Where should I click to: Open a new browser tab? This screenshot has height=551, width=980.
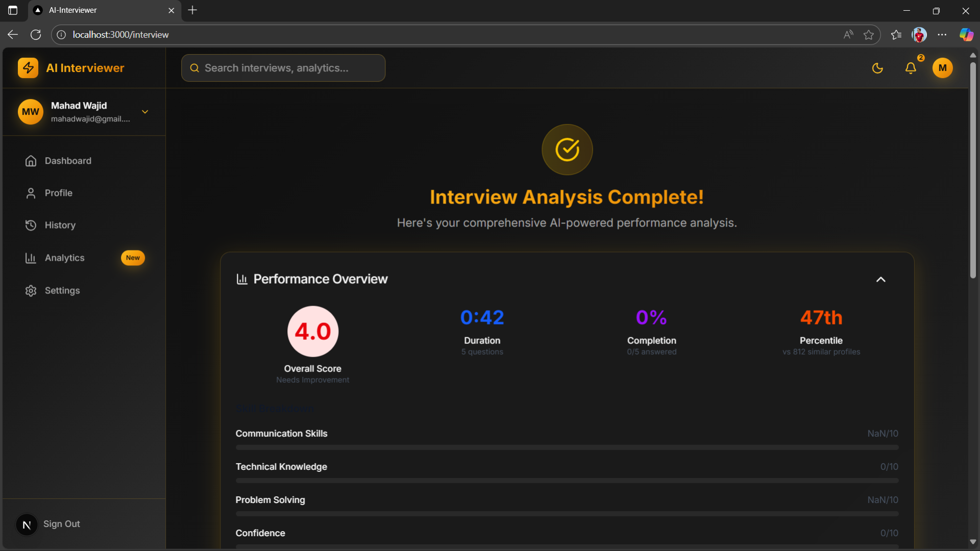click(x=192, y=10)
